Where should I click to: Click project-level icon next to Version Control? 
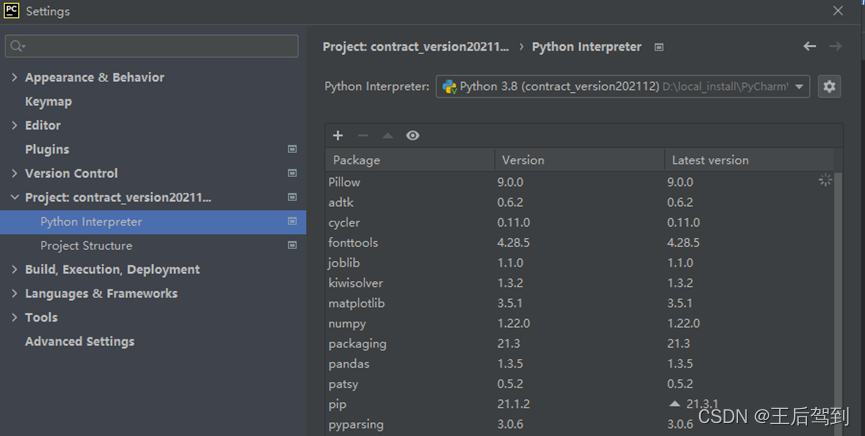click(292, 173)
